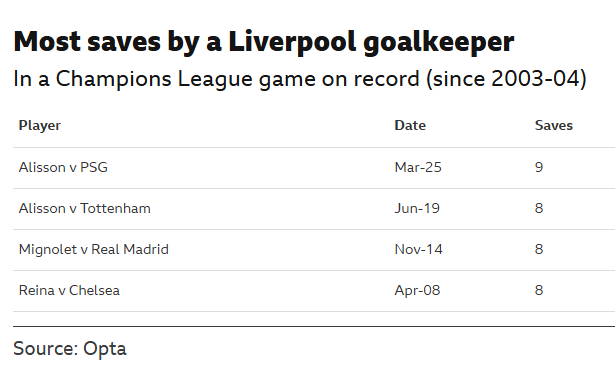Click the Player column header

40,126
